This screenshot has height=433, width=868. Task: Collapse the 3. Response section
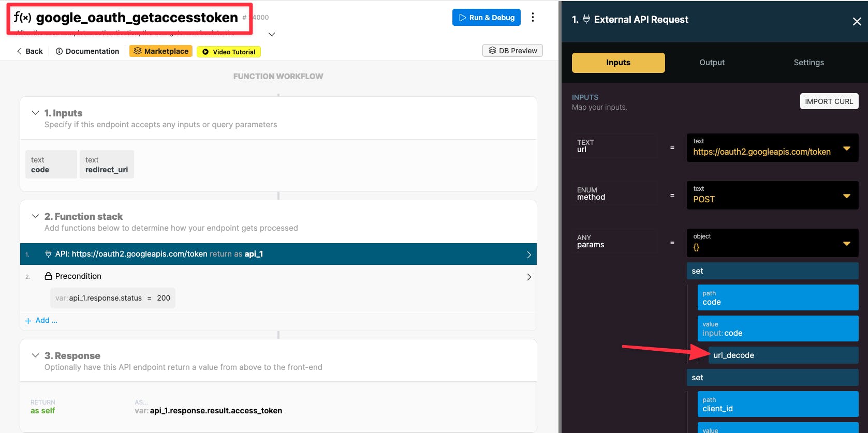[35, 355]
